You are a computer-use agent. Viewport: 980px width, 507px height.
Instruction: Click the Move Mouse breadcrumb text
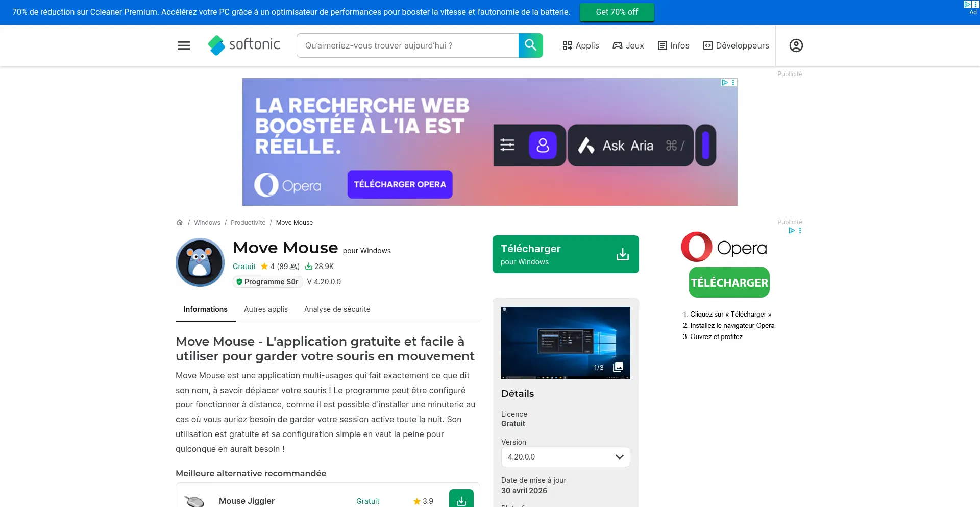(x=295, y=222)
